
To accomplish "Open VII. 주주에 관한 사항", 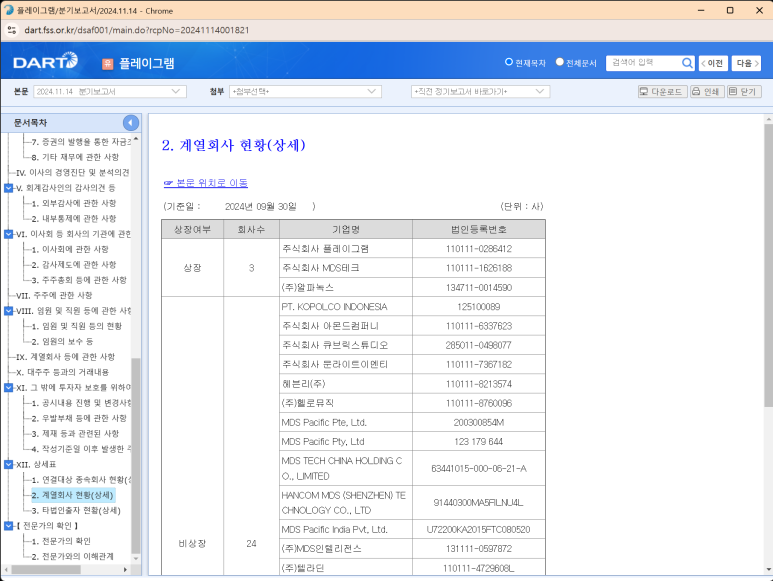I will [54, 295].
